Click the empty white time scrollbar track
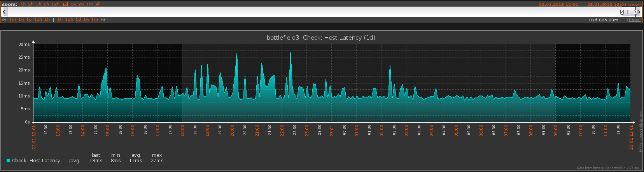644x172 pixels. click(x=311, y=12)
